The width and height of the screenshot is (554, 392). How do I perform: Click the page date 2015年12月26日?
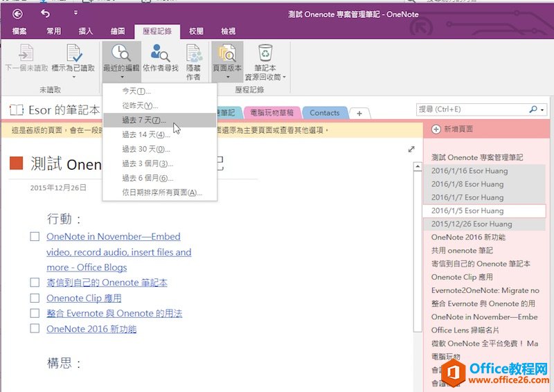pyautogui.click(x=58, y=188)
